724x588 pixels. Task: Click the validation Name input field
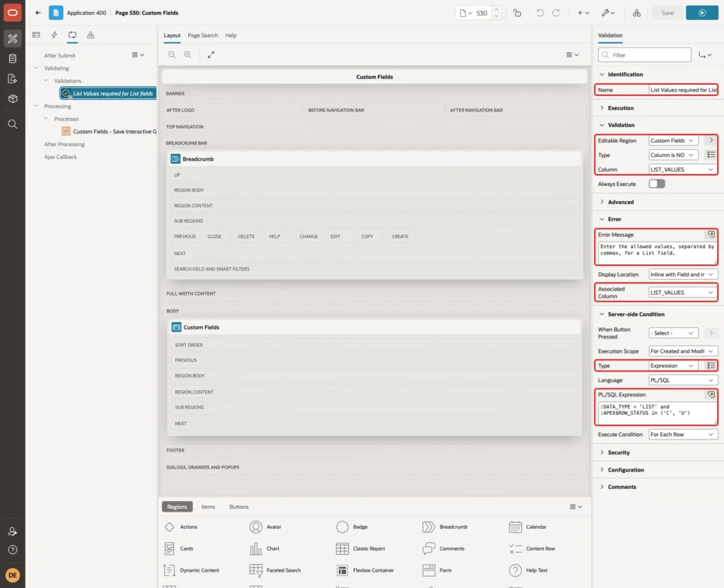(683, 90)
